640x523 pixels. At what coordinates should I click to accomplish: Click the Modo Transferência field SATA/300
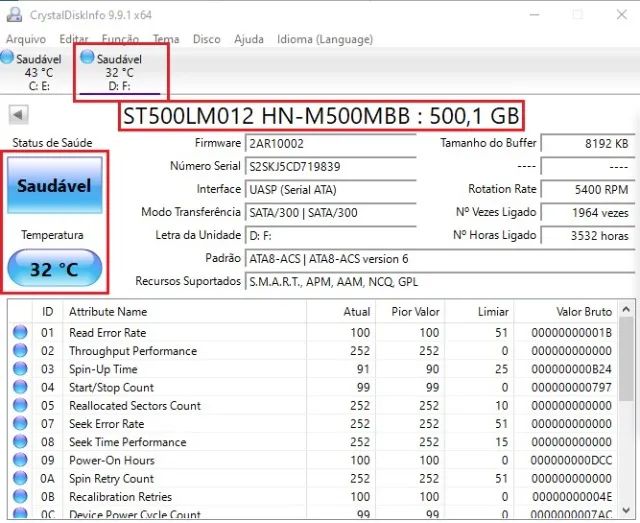(331, 213)
